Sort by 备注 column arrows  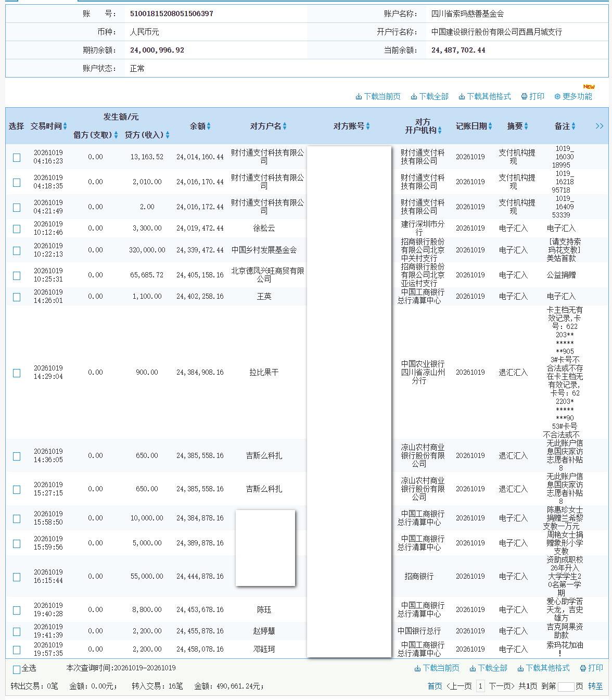pyautogui.click(x=573, y=126)
